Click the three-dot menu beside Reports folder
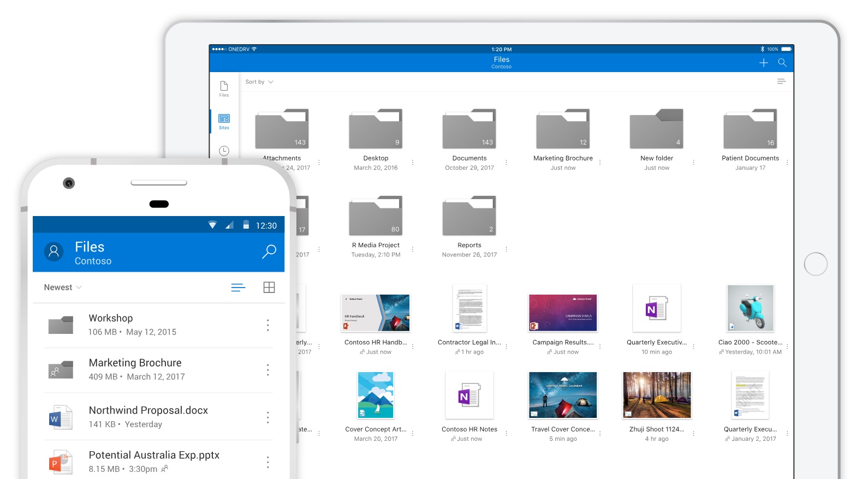 pyautogui.click(x=506, y=249)
